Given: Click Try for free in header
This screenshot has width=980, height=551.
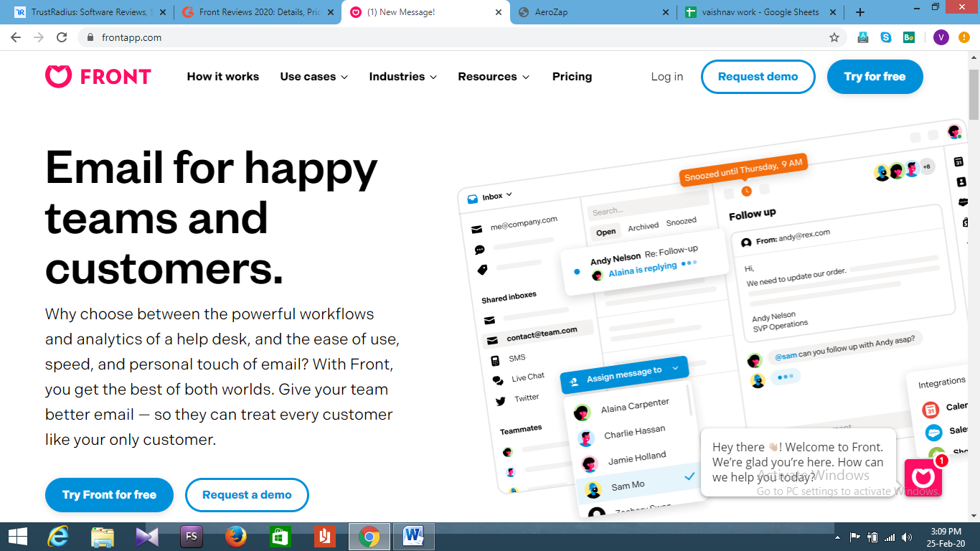Looking at the screenshot, I should [875, 77].
